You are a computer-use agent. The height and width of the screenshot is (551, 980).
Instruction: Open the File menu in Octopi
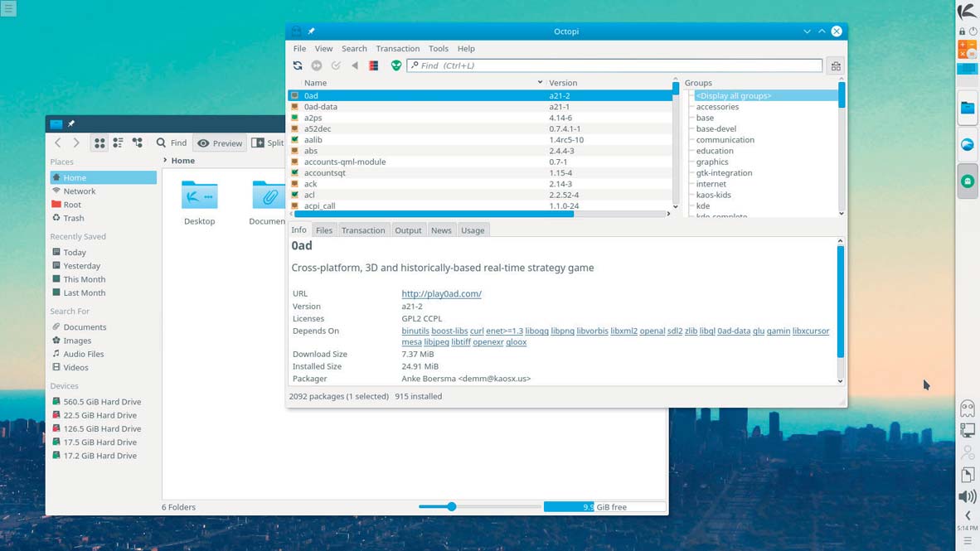pos(299,49)
